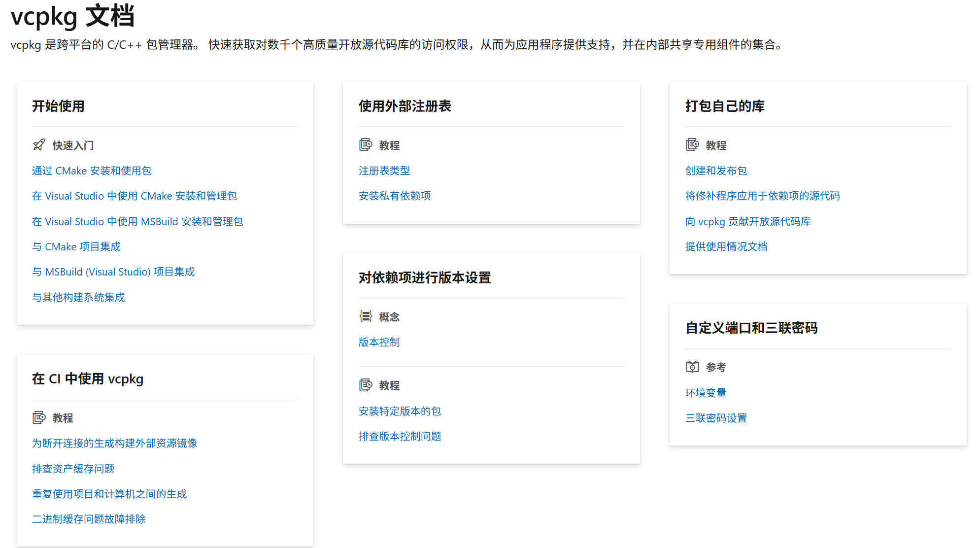The width and height of the screenshot is (980, 548).
Task: Open 排查版本控制问题 link
Action: 400,436
